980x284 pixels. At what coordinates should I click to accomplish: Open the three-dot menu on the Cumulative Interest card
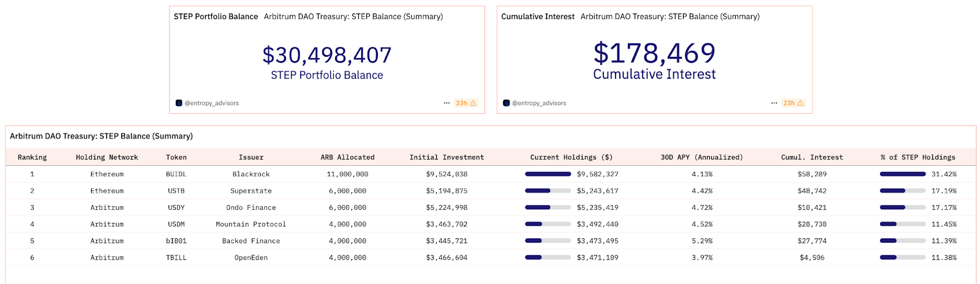[774, 103]
